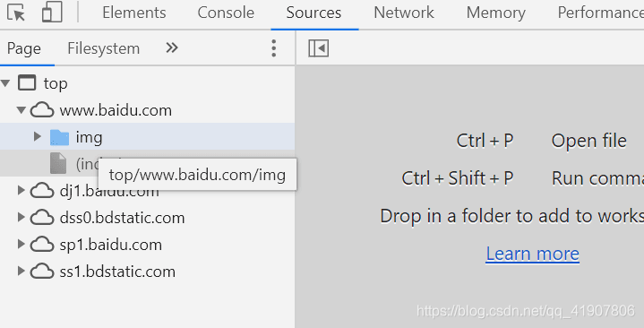
Task: Open the three-dot more options menu
Action: pyautogui.click(x=274, y=48)
